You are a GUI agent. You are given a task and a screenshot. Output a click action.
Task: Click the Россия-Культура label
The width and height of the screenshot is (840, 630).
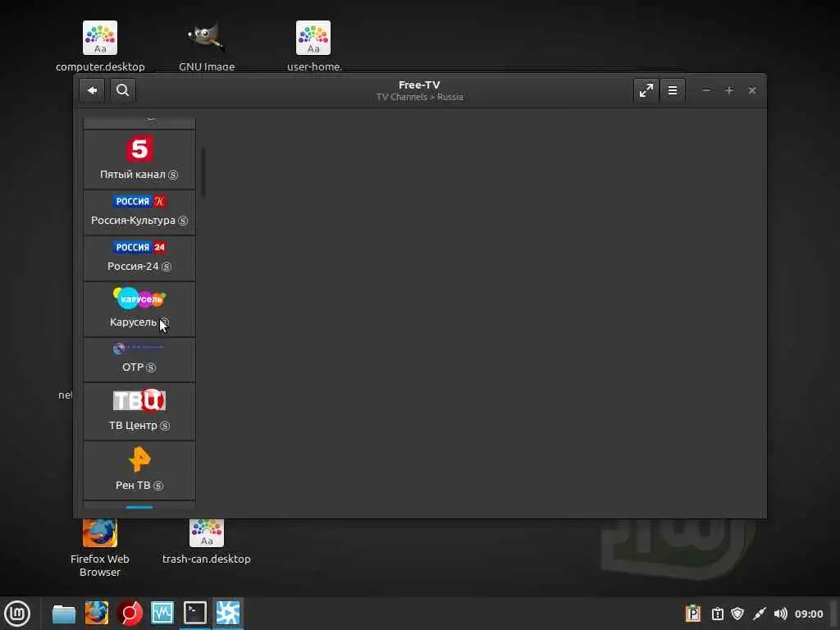point(134,221)
